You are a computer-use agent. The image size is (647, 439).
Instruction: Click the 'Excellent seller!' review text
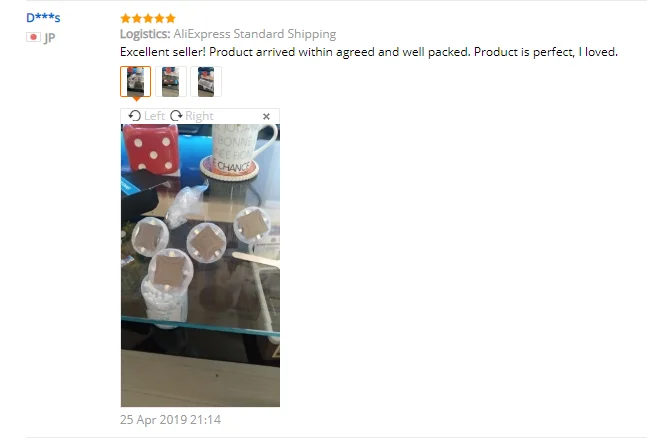tap(163, 52)
